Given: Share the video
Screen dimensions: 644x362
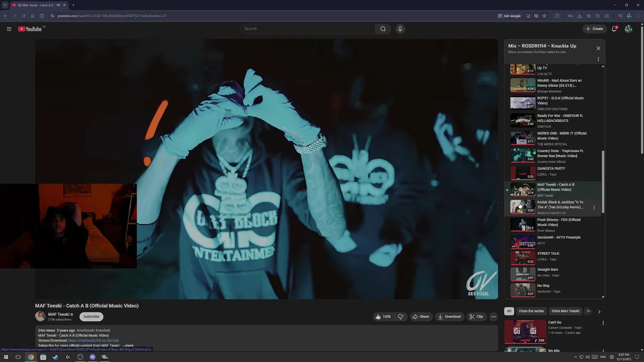Looking at the screenshot, I should [421, 317].
